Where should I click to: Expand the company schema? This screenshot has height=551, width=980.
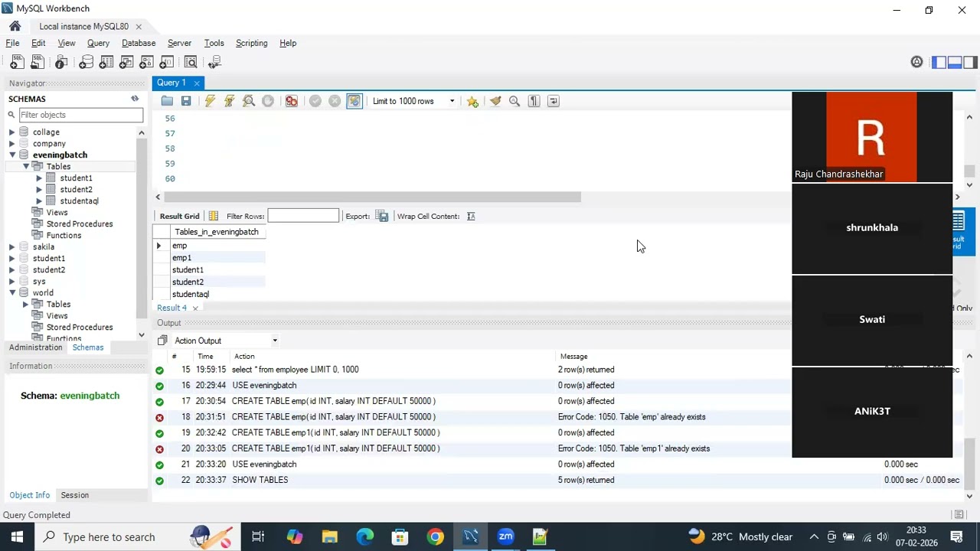pos(12,144)
